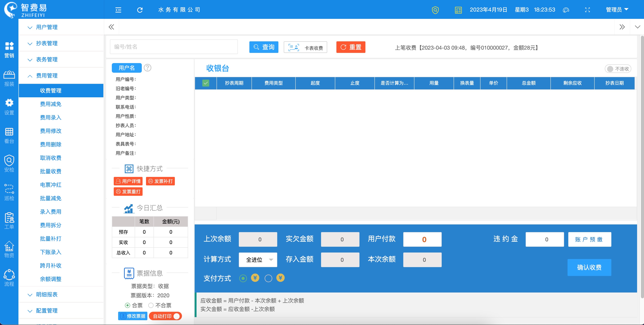Open the theme palette icon

tap(566, 10)
